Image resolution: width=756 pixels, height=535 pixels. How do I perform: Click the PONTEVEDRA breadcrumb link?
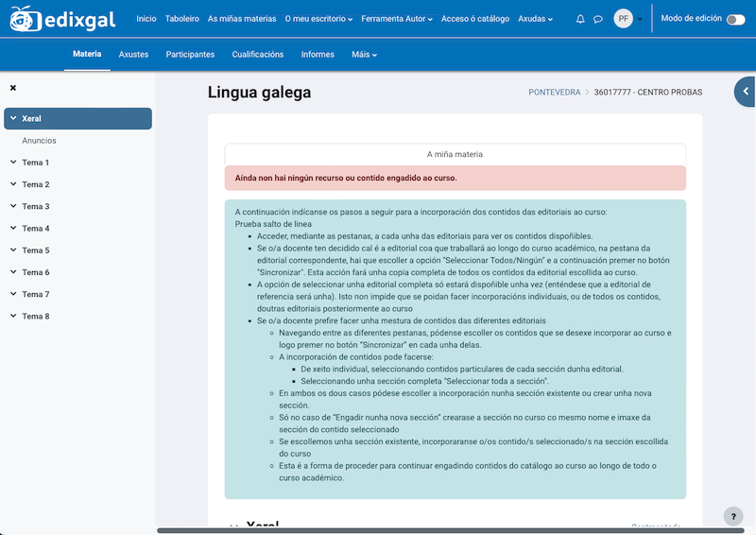coord(554,93)
